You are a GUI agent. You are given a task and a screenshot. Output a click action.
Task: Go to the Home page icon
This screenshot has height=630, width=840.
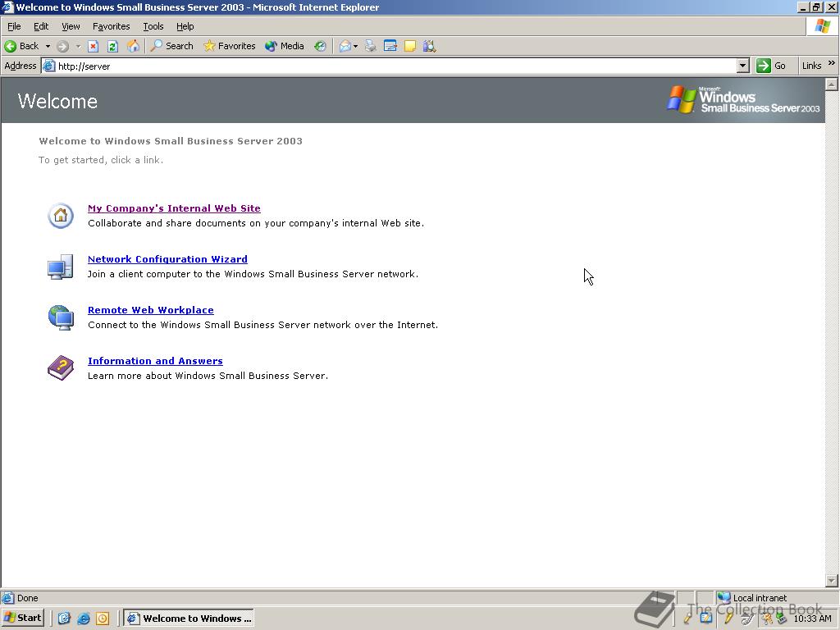pyautogui.click(x=133, y=46)
